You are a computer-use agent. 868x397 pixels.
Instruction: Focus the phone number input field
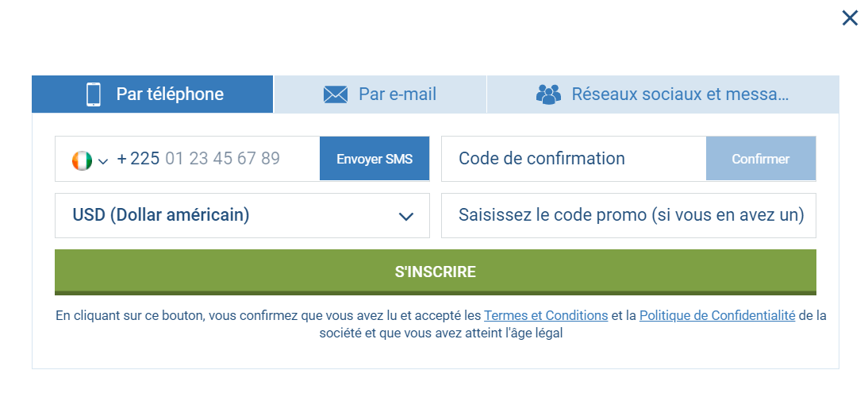coord(222,159)
